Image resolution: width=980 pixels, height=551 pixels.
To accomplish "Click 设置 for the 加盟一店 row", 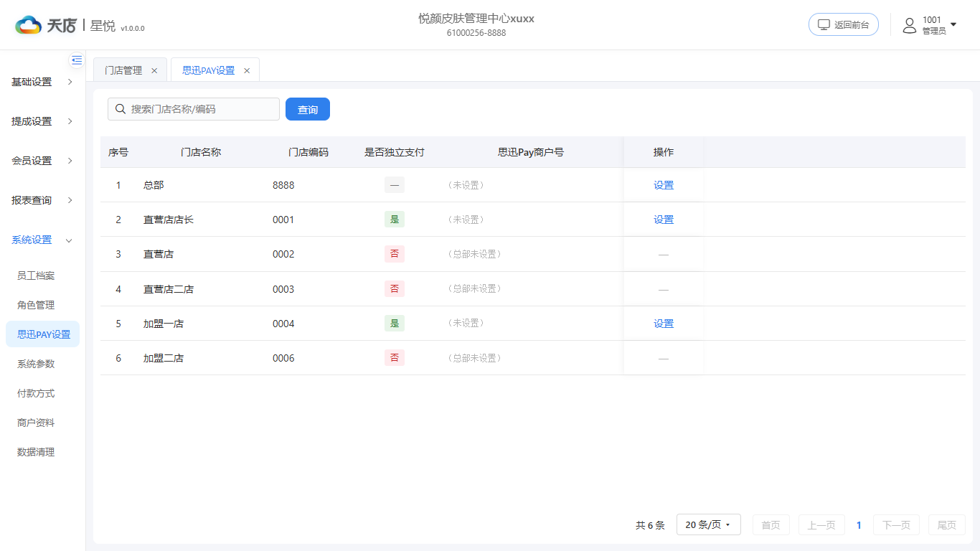I will [x=664, y=324].
